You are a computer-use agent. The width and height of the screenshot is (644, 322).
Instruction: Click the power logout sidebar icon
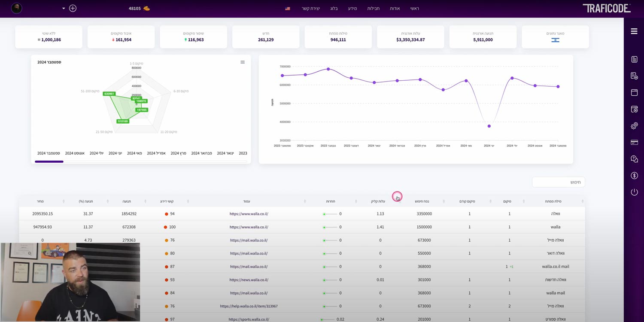click(634, 192)
